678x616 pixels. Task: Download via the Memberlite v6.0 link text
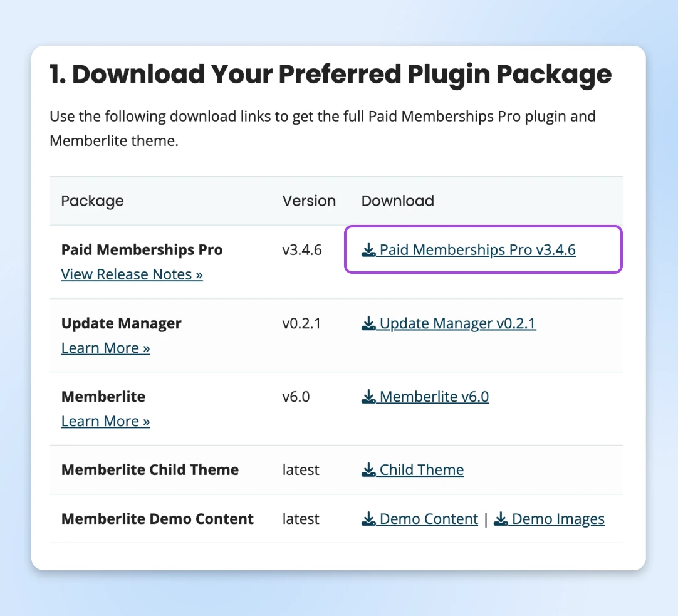(434, 397)
